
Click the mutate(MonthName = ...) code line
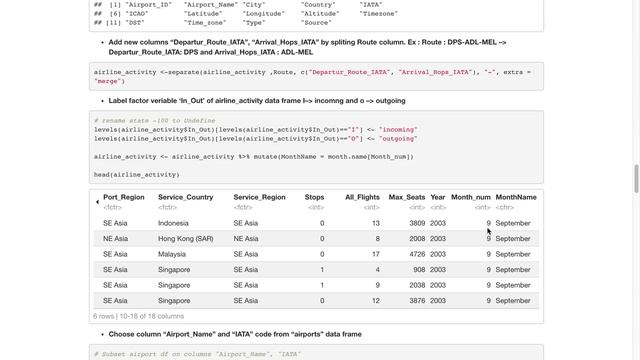click(254, 157)
